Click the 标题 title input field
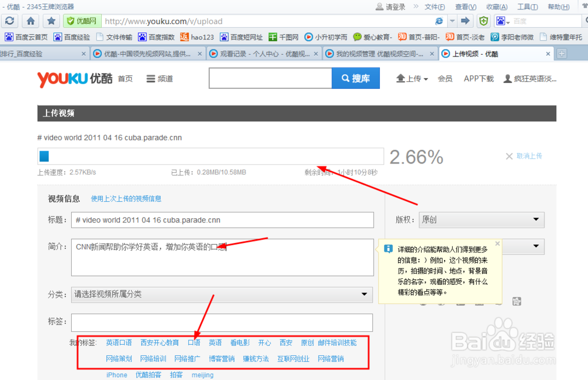The width and height of the screenshot is (588, 380). point(222,220)
